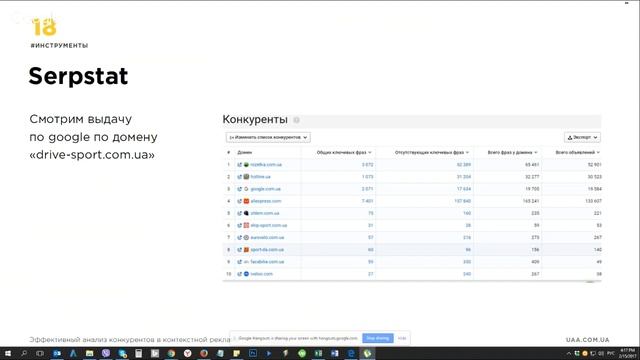Open Microsoft Edge from the taskbar
Image resolution: width=640 pixels, height=360 pixels.
coord(351,353)
